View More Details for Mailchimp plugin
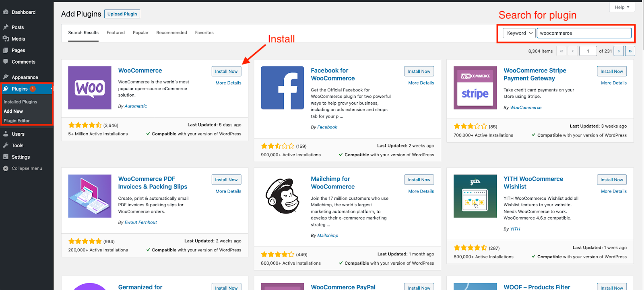The image size is (644, 290). tap(421, 191)
